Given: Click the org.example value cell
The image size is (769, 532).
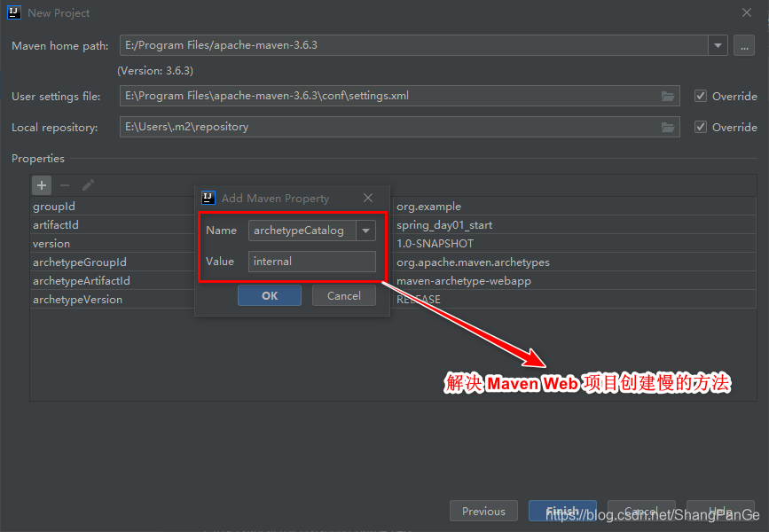Looking at the screenshot, I should point(574,207).
